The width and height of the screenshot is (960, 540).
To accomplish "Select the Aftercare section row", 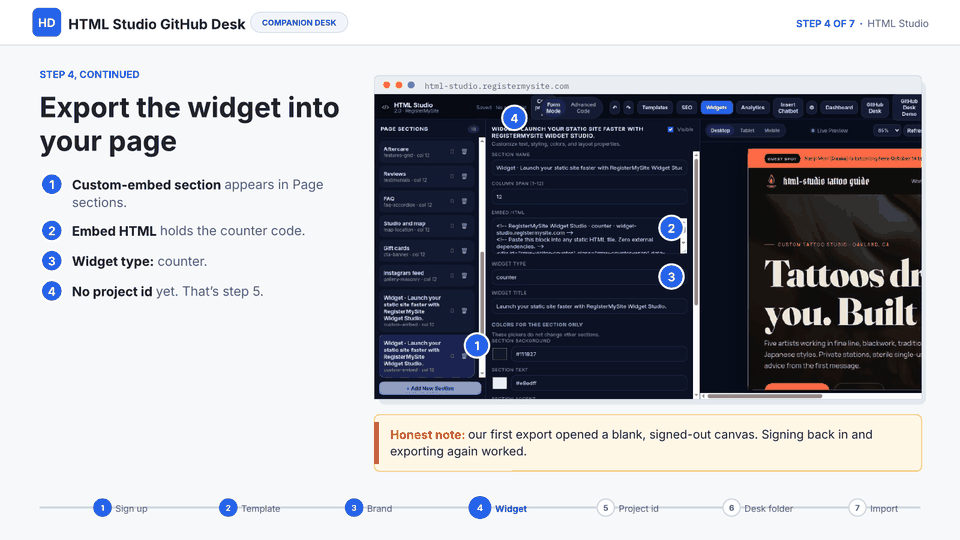I will [427, 152].
